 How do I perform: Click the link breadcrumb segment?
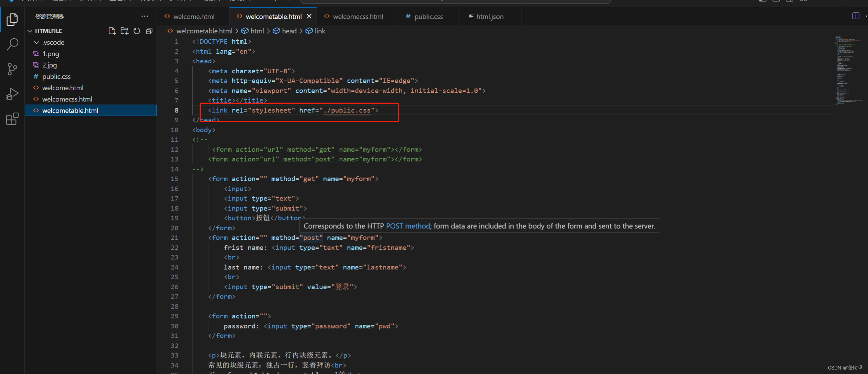[x=320, y=31]
